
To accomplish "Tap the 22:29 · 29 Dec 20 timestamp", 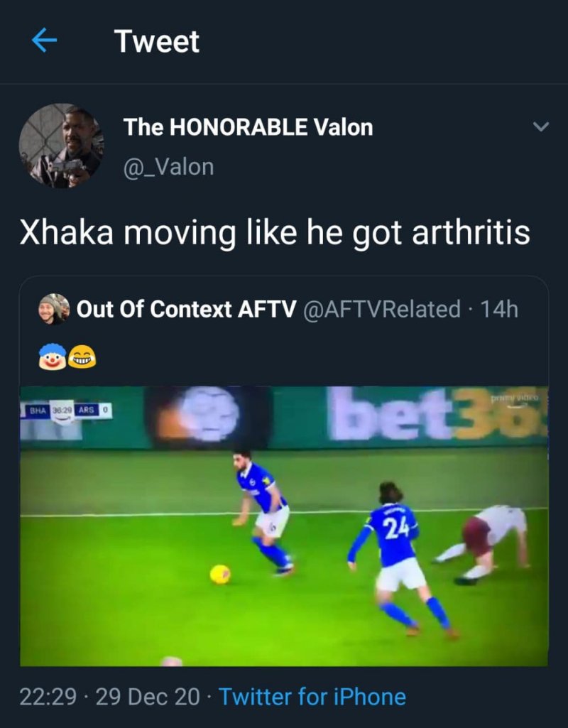I will pyautogui.click(x=109, y=697).
